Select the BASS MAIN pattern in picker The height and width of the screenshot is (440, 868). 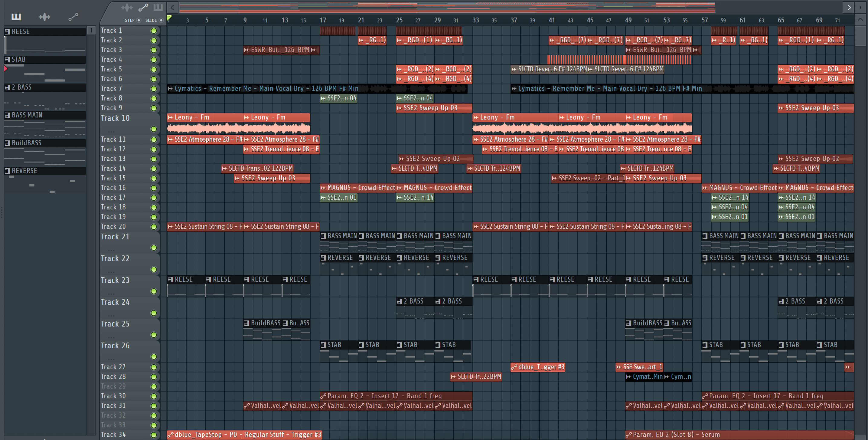[45, 115]
